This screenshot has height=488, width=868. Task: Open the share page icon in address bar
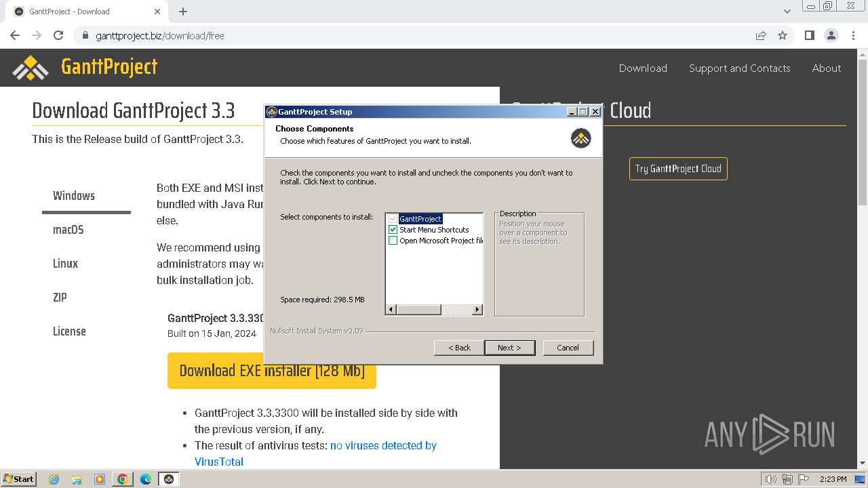click(761, 35)
